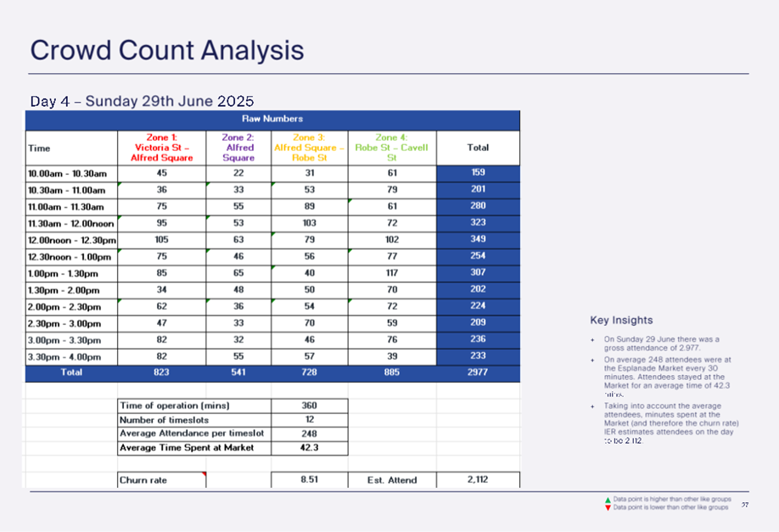Select the Est. Attend value 2,112
Viewport: 779px width, 532px height.
point(477,480)
